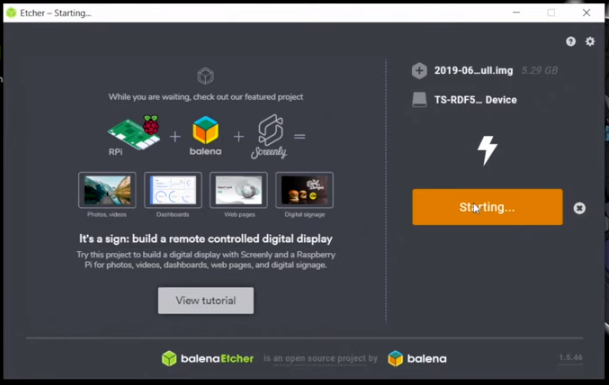Open Etcher settings gear icon

(590, 42)
